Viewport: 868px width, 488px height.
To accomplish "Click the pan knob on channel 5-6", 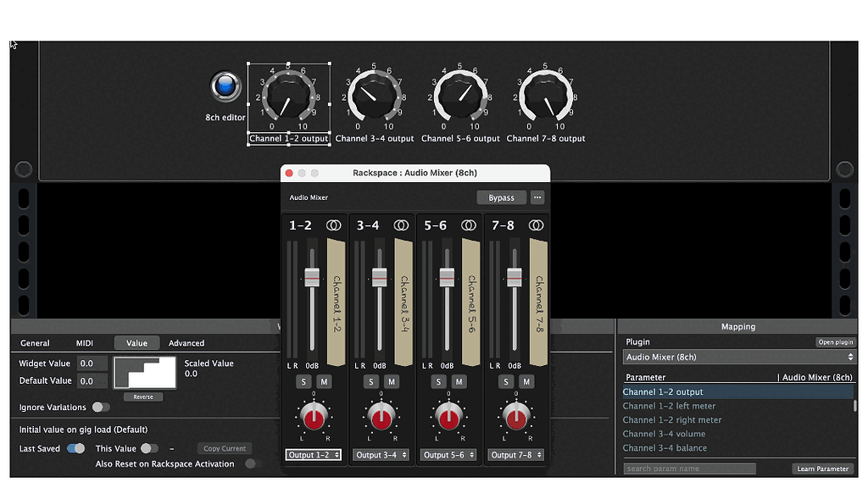I will pos(448,417).
